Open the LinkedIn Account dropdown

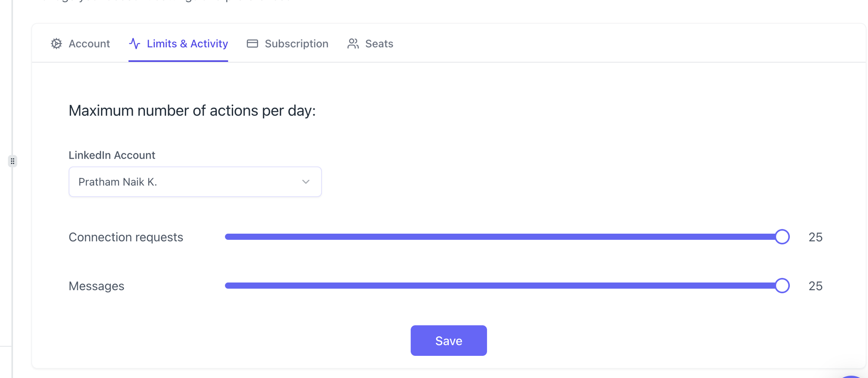click(x=195, y=182)
